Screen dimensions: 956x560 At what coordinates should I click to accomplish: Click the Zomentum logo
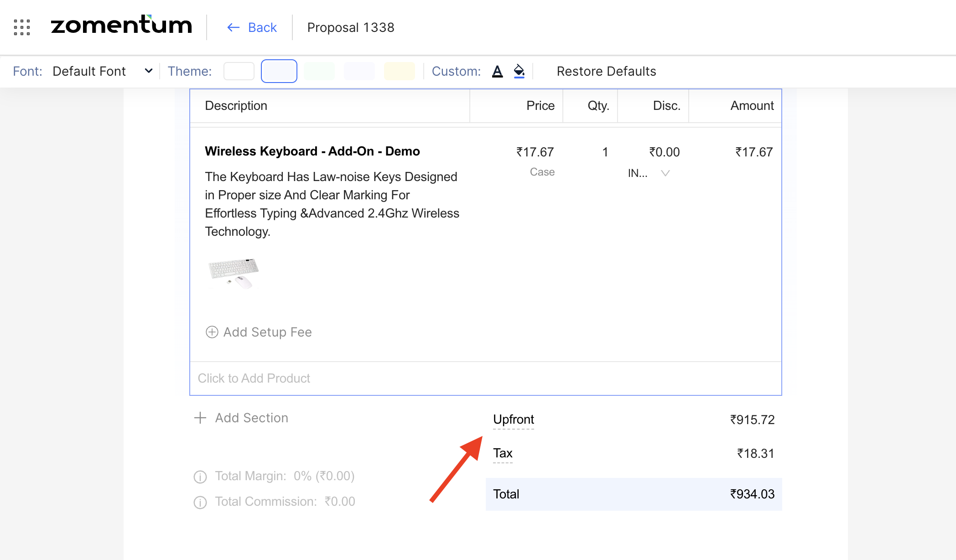(121, 26)
